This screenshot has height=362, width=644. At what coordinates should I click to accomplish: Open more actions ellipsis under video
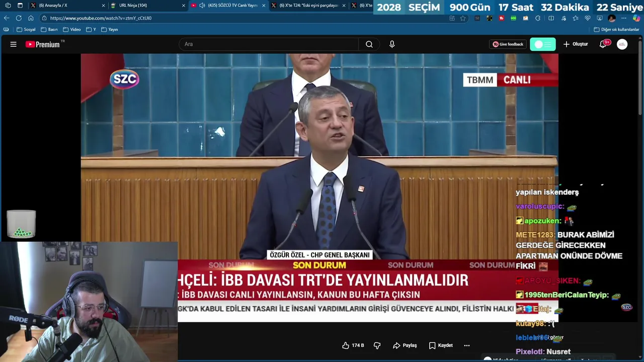coord(467,345)
